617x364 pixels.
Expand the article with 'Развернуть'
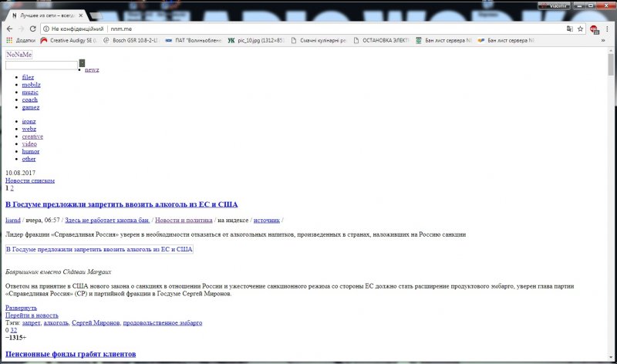pyautogui.click(x=22, y=308)
